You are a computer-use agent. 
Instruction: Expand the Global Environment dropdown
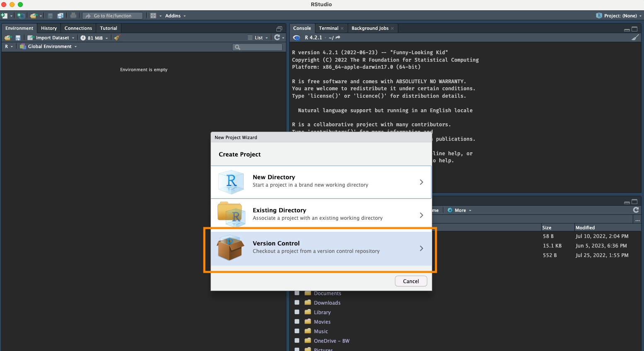click(50, 46)
